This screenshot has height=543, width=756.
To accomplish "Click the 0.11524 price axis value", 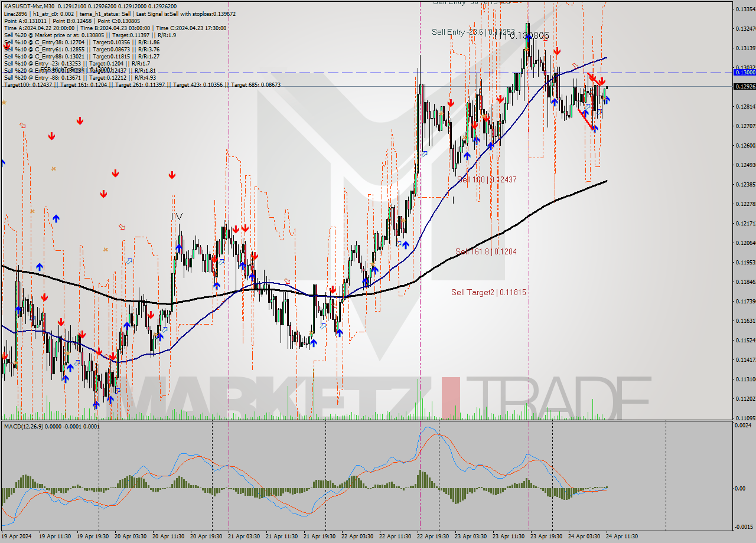I will pyautogui.click(x=745, y=340).
